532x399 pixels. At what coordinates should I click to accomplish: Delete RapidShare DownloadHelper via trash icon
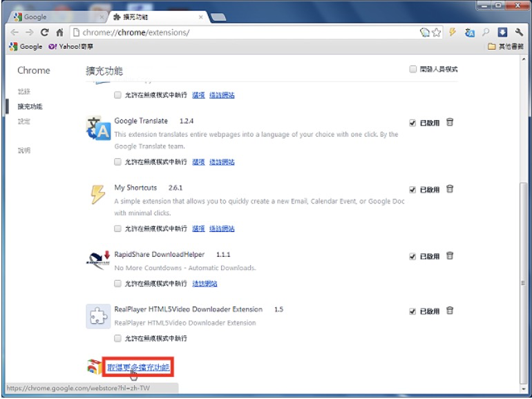tap(450, 255)
